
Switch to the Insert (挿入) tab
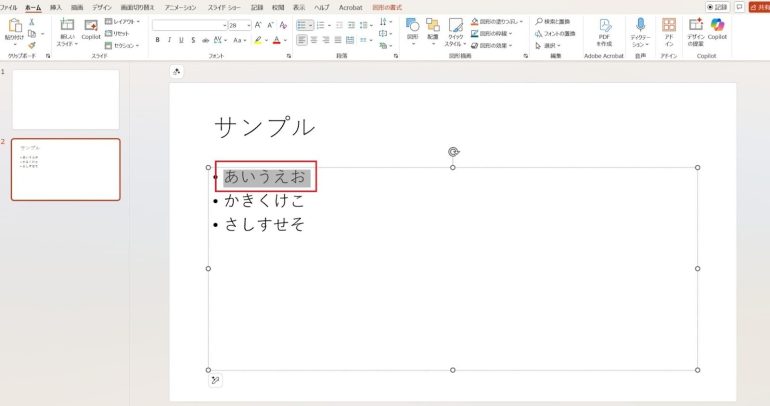coord(56,6)
